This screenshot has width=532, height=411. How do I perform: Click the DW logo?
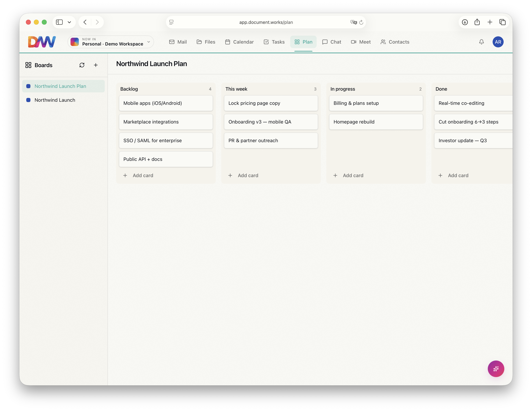(x=42, y=42)
